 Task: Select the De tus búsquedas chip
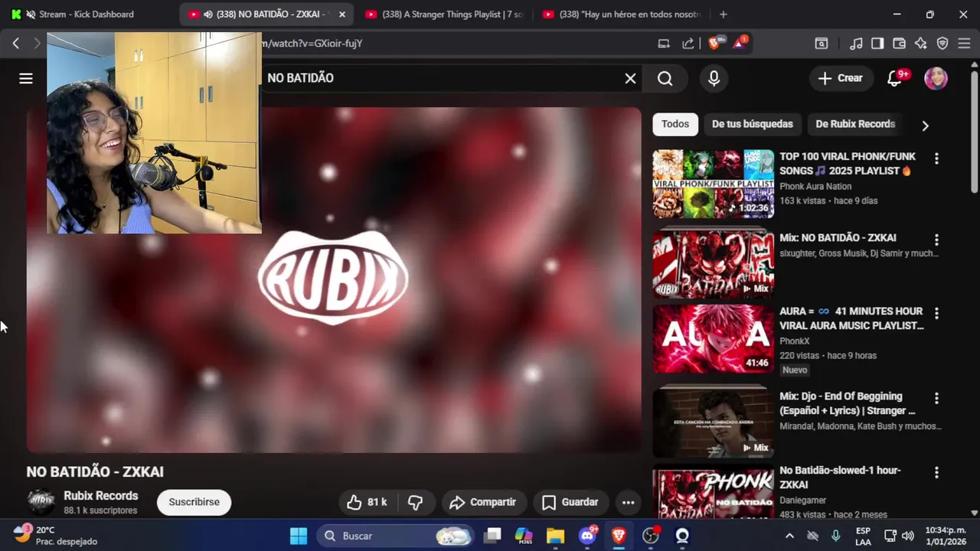click(753, 124)
